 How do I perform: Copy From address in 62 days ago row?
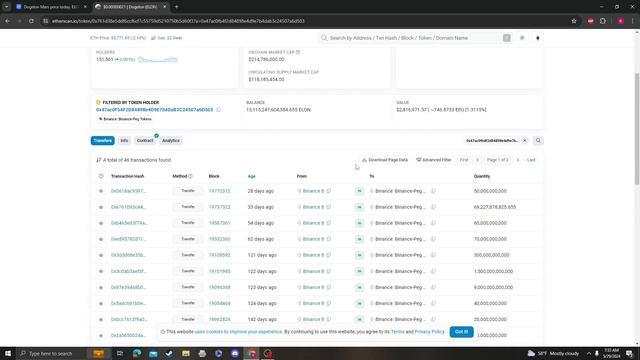pos(329,239)
